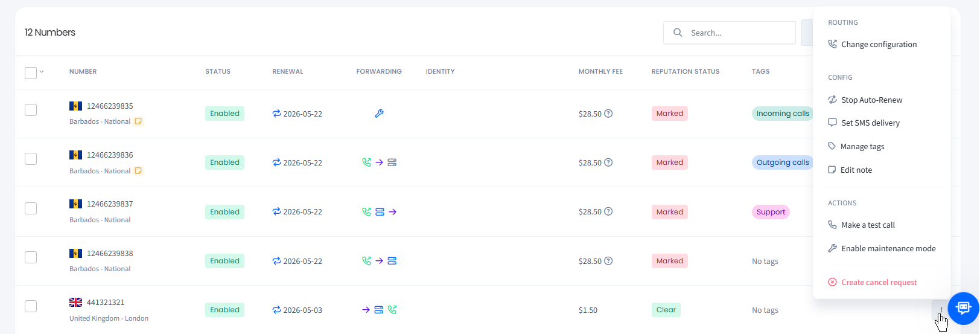Click the Barbados flag for 12466239837

click(75, 204)
